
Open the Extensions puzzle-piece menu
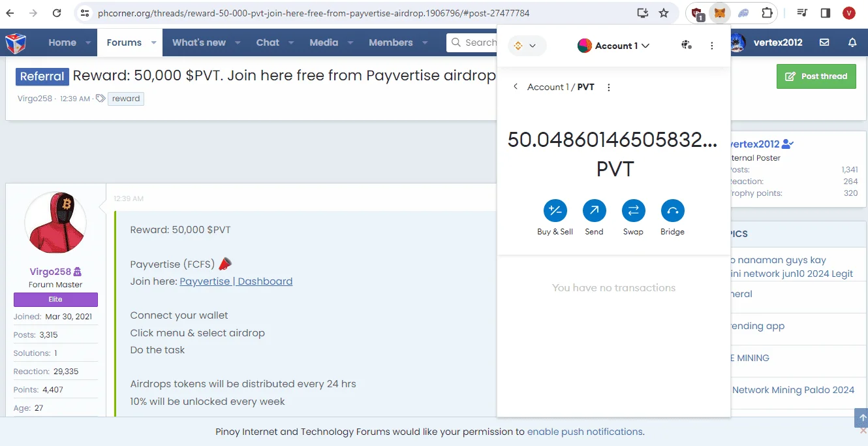click(x=767, y=13)
